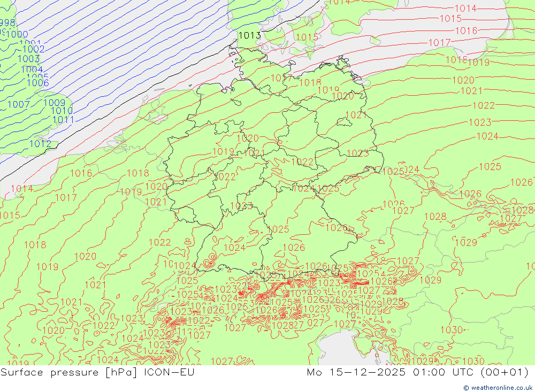This screenshot has width=535, height=392.
Task: Click the blue '1004' isobar label
Action: click(x=32, y=70)
